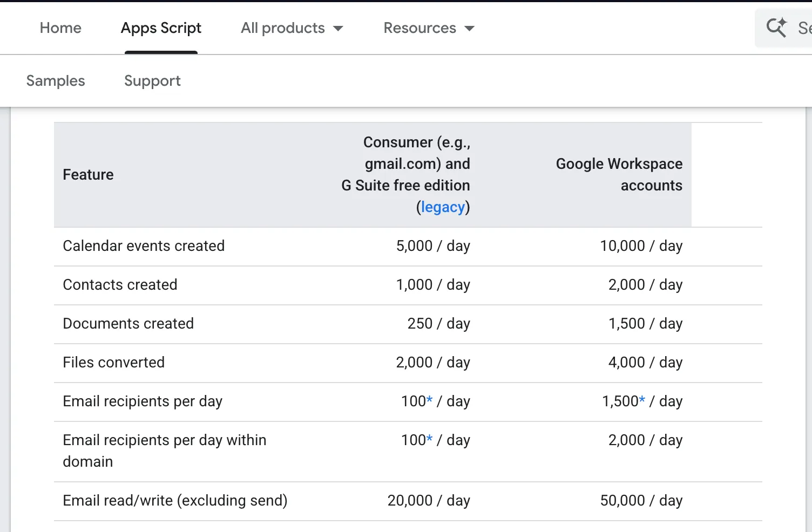Viewport: 812px width, 532px height.
Task: Open the Resources dropdown menu
Action: 429,28
